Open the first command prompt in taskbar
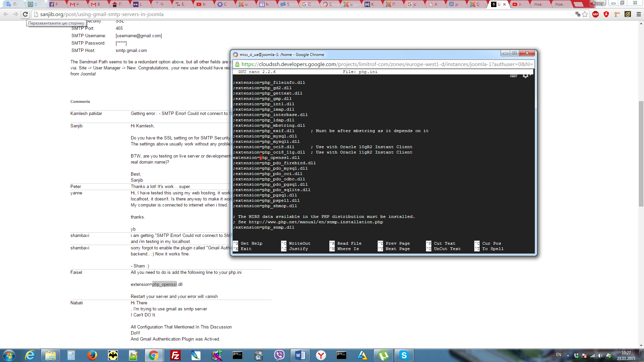 coord(237,355)
